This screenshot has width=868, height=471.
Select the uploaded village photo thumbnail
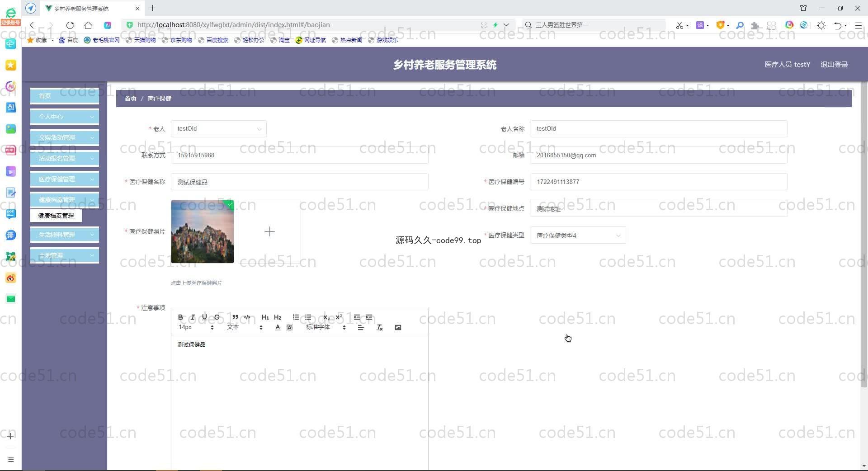point(203,231)
